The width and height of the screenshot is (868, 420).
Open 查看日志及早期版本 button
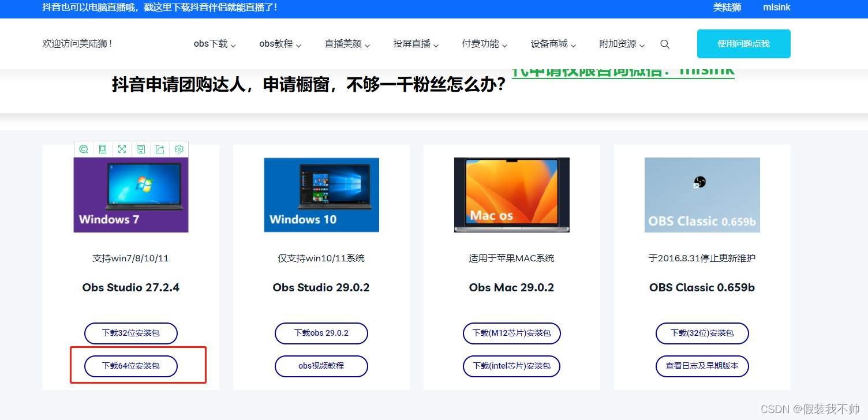point(702,366)
